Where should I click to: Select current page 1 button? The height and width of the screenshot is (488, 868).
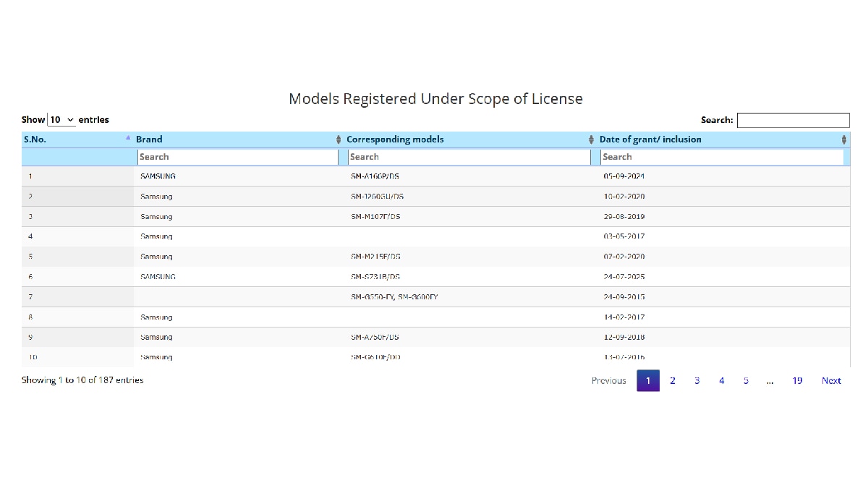point(648,380)
